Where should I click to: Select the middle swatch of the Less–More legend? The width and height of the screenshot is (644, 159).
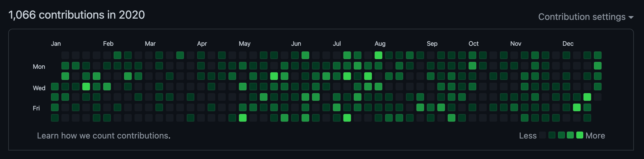[561, 135]
